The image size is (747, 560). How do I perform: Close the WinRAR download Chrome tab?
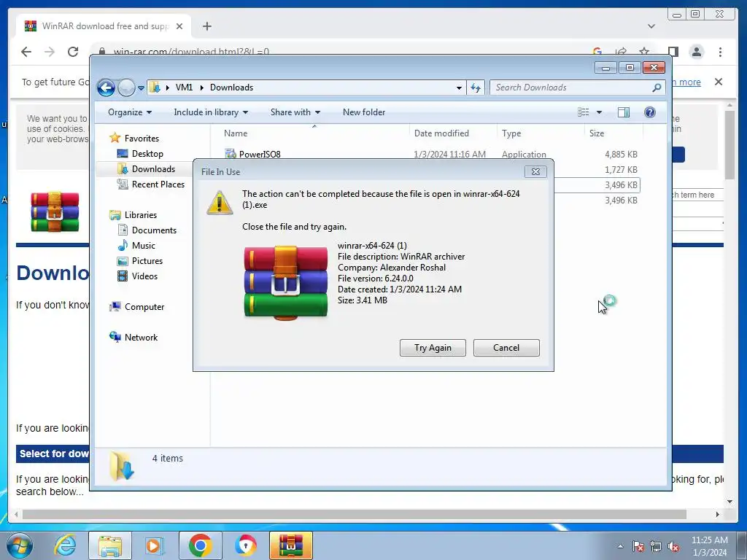[x=179, y=26]
